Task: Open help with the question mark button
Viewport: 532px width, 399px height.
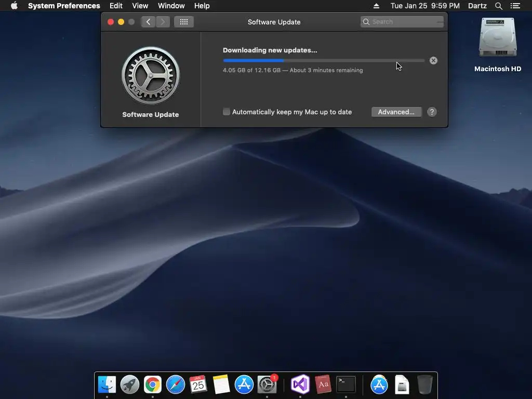Action: click(x=432, y=112)
